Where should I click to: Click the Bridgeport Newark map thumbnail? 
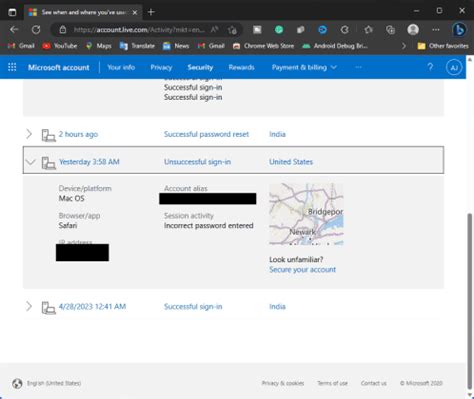tap(306, 214)
